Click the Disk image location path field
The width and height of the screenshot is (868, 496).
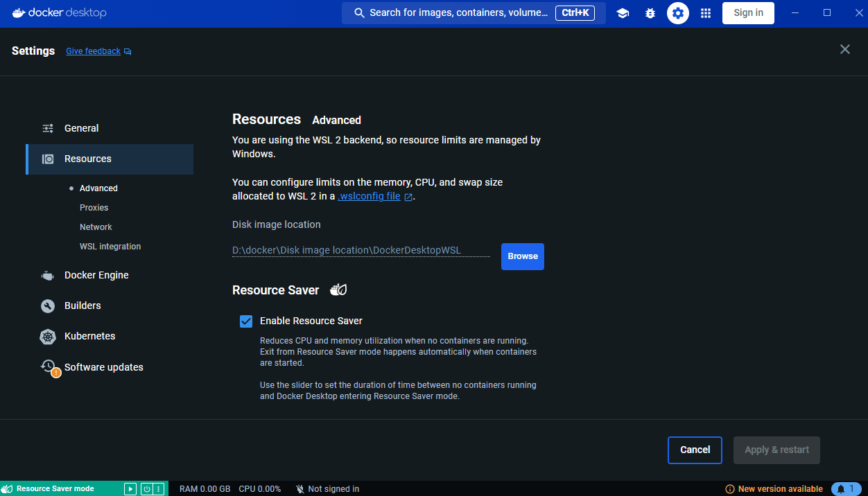pos(361,250)
